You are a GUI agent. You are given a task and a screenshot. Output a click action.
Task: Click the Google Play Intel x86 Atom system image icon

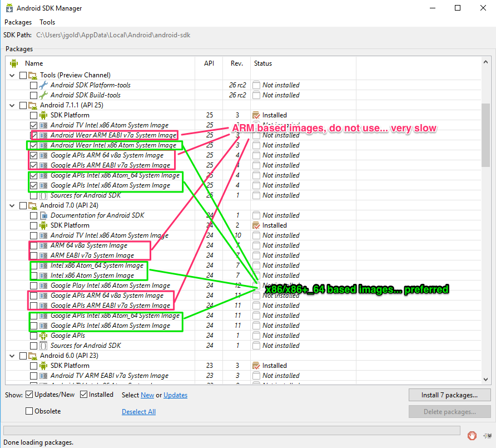pos(43,285)
